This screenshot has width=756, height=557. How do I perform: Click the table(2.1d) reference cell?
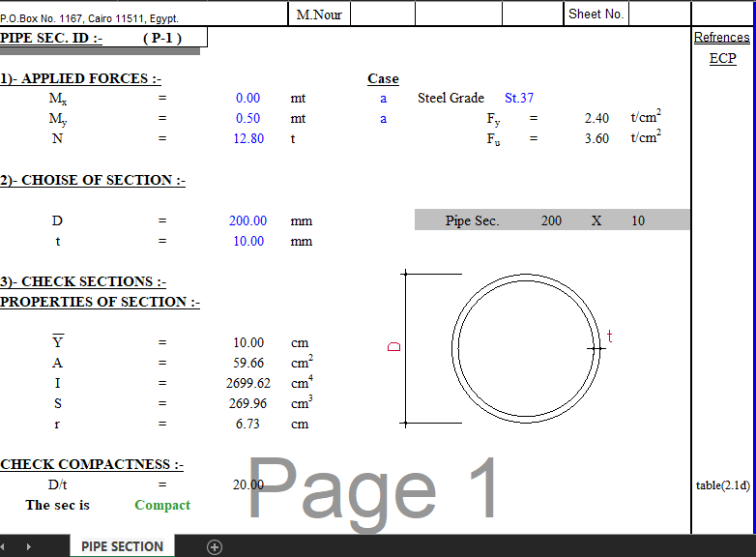tap(723, 485)
